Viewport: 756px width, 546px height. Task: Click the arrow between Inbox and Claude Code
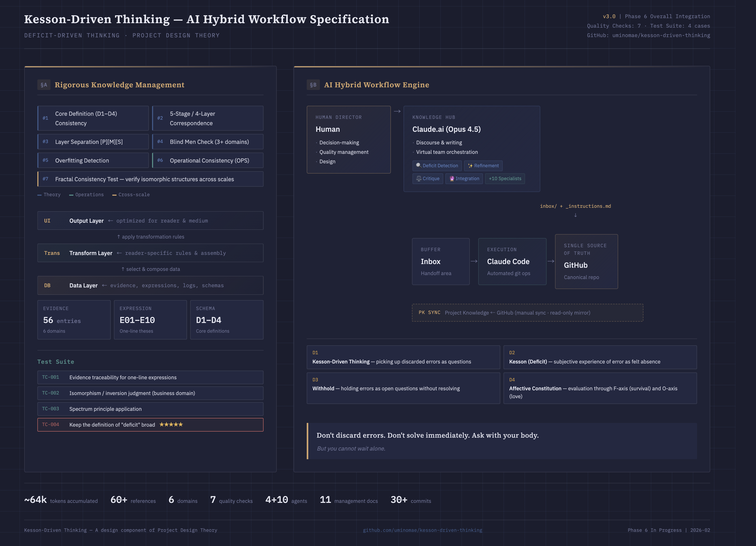pos(474,261)
